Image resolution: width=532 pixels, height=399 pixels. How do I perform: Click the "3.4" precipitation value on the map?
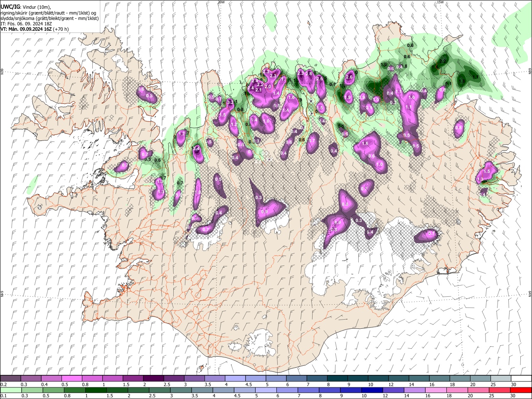click(x=196, y=148)
